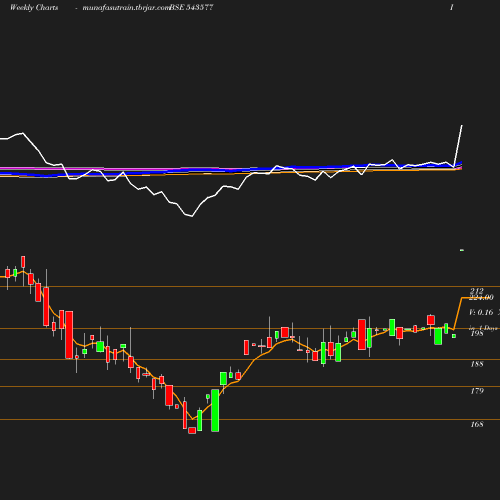The image size is (500, 500).
Task: Click the tall green candle at chart bottom
Action: (x=215, y=410)
